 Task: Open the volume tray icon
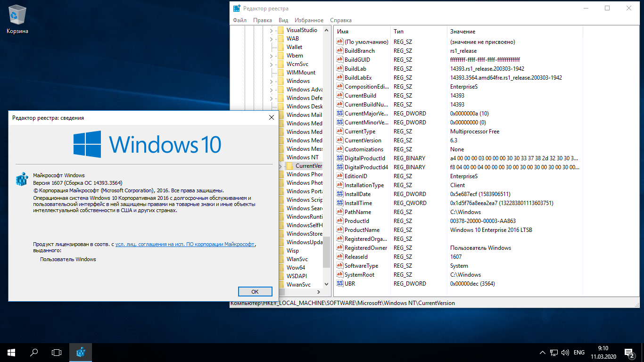(x=565, y=353)
